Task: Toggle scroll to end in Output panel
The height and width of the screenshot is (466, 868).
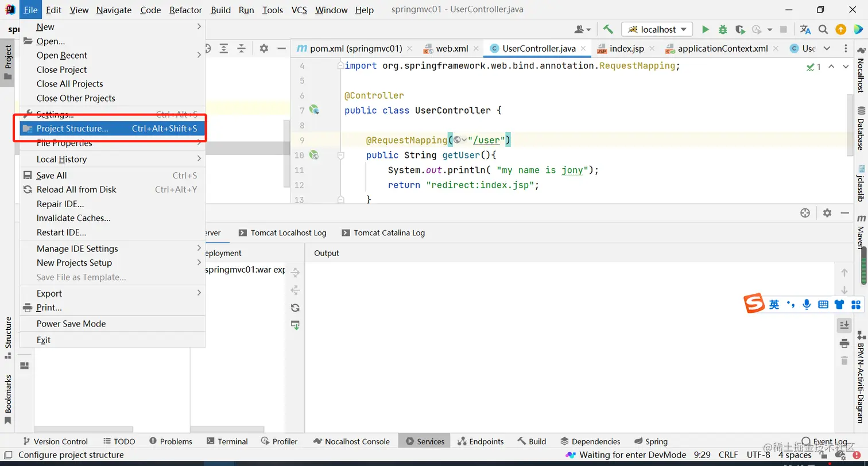Action: point(844,325)
